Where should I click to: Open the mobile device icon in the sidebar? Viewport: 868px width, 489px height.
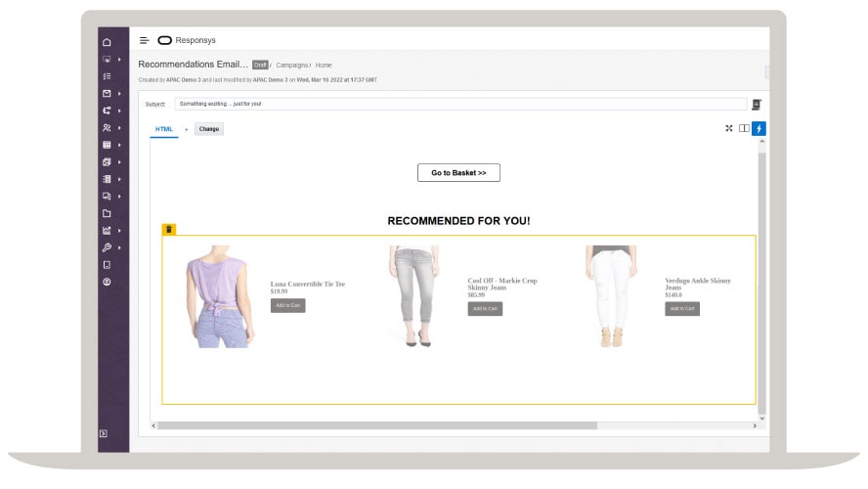pos(107,265)
